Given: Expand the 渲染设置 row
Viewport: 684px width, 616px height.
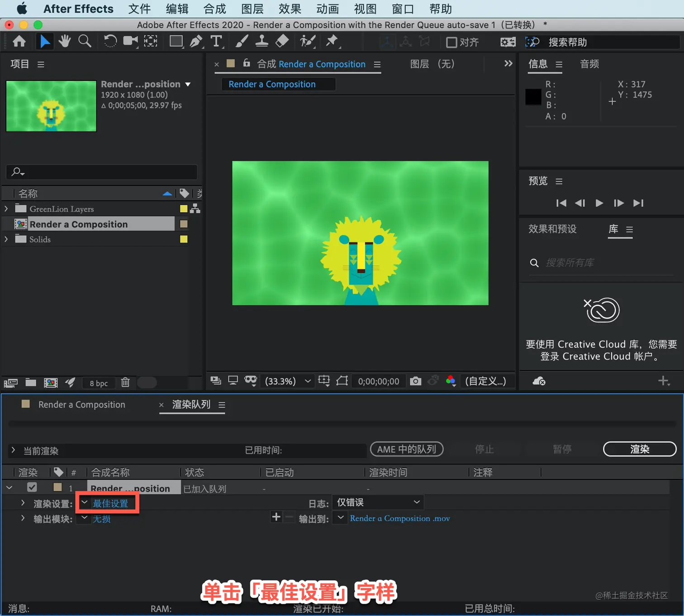Looking at the screenshot, I should pos(23,503).
